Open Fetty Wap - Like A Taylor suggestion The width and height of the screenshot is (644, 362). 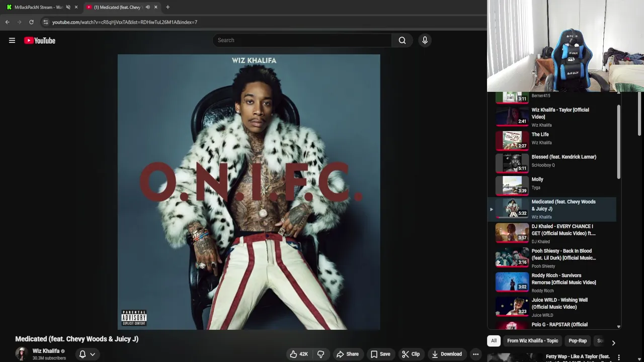[578, 356]
